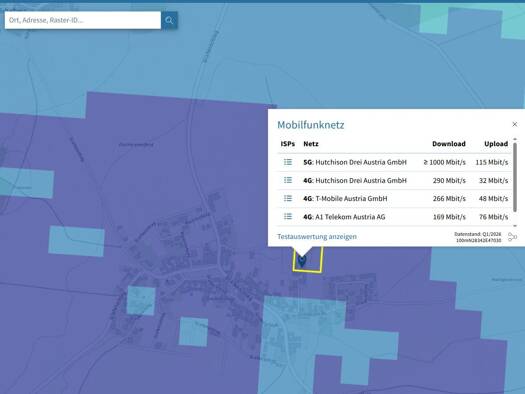
Task: Click the location pin marker on map
Action: pos(302,261)
